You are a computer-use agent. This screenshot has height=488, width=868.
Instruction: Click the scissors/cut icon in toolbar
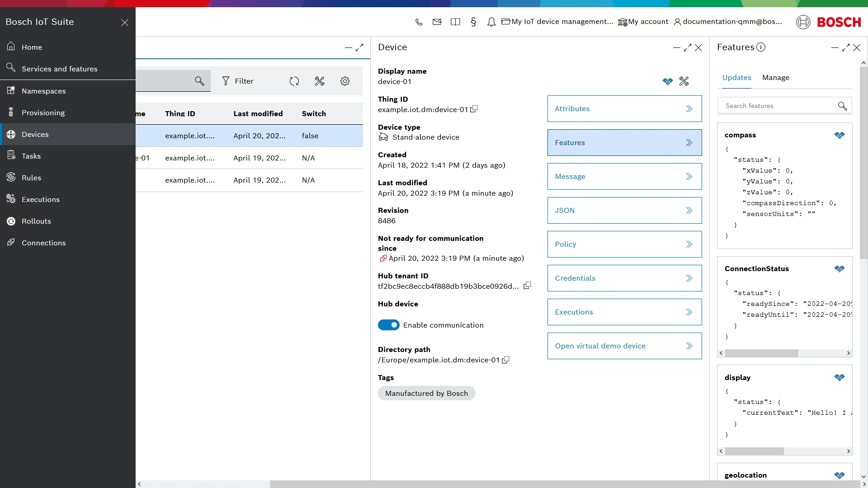[320, 81]
